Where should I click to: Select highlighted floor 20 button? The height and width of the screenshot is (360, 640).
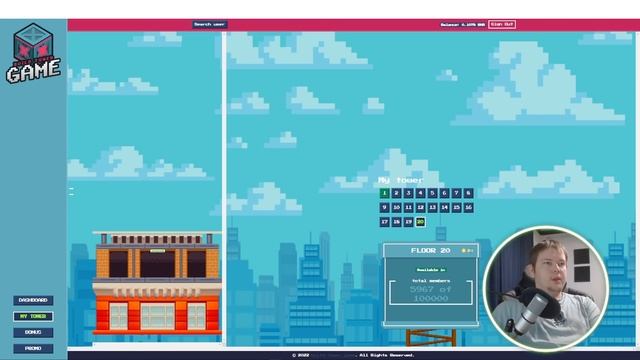click(x=420, y=222)
